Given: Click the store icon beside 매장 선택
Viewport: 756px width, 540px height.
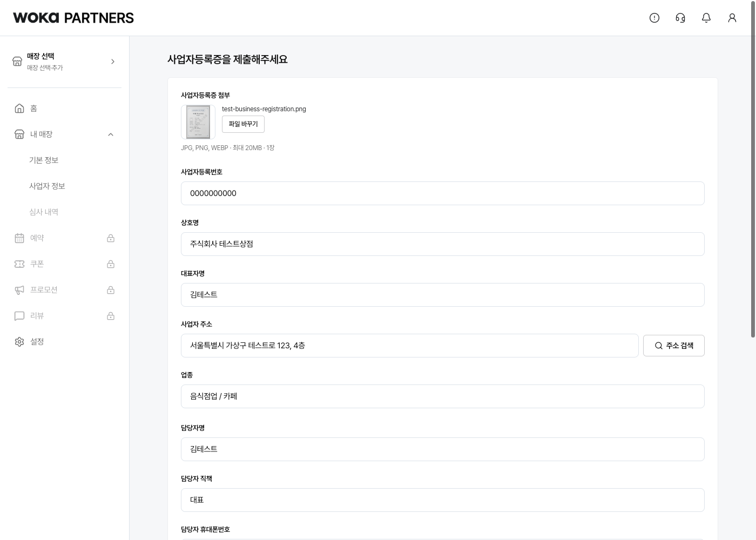Looking at the screenshot, I should tap(17, 62).
